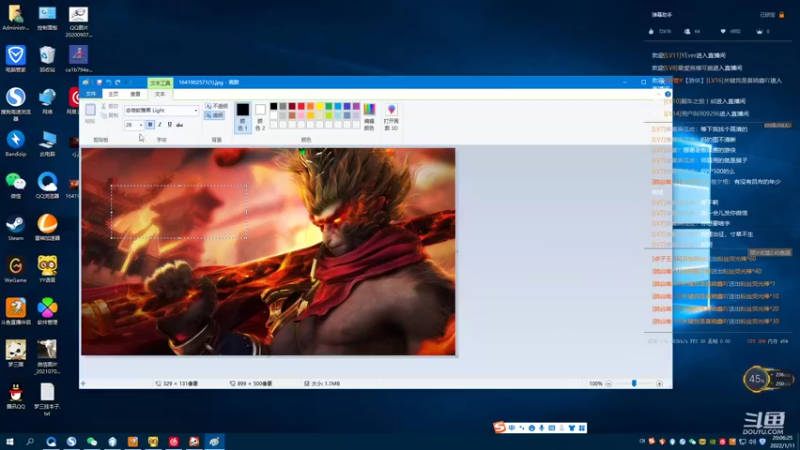Open the Network (网络) desktop icon
This screenshot has height=450, width=800.
click(47, 101)
